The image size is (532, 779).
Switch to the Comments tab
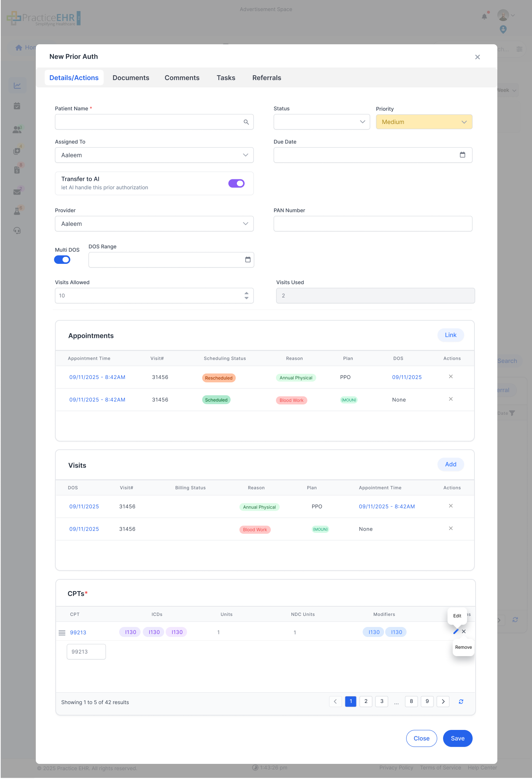click(182, 78)
